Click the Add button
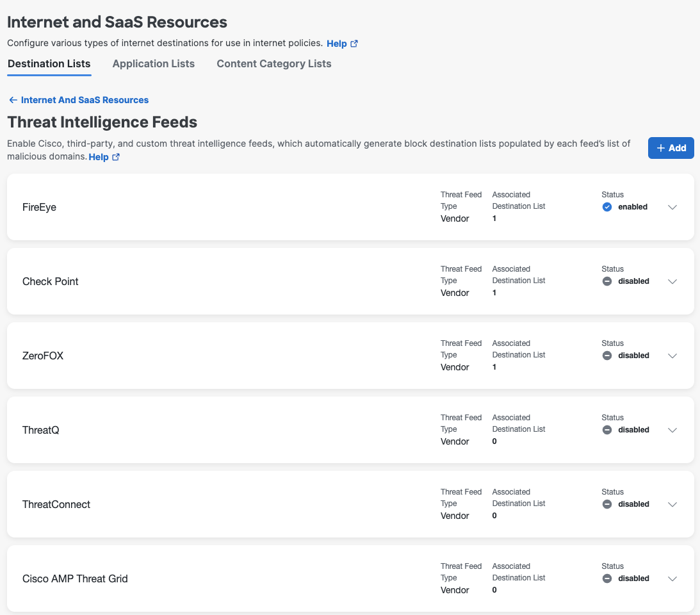This screenshot has height=615, width=700. tap(671, 148)
